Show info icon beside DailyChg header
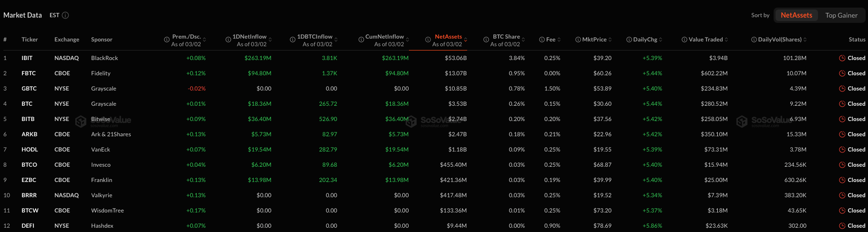 [x=629, y=40]
